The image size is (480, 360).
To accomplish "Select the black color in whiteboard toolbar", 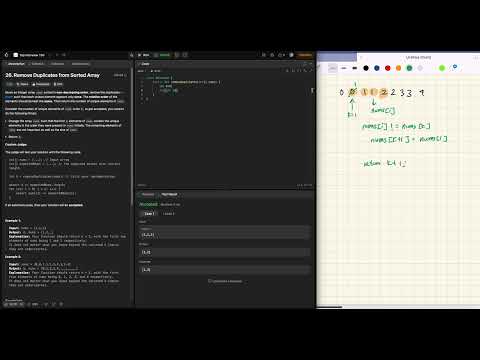I will tap(366, 68).
